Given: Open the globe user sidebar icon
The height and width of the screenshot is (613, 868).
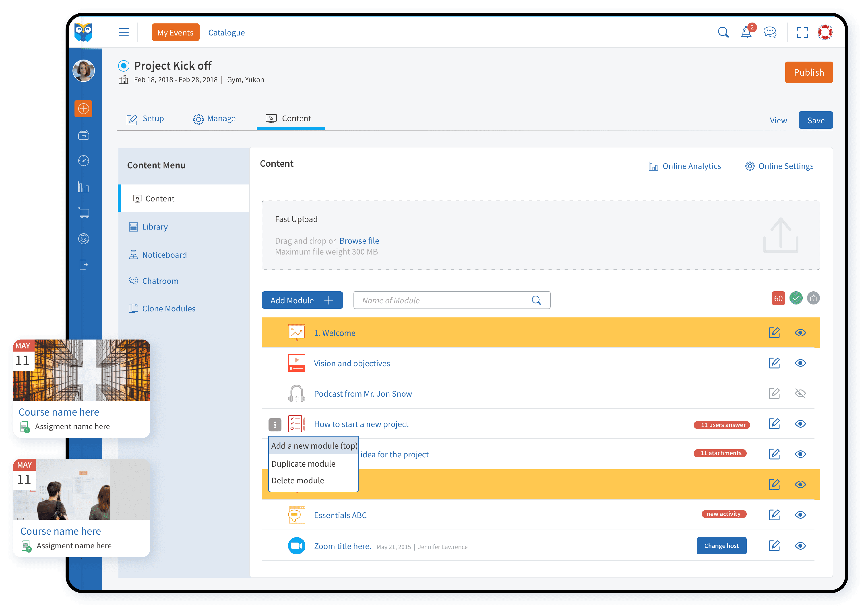Looking at the screenshot, I should [x=84, y=239].
